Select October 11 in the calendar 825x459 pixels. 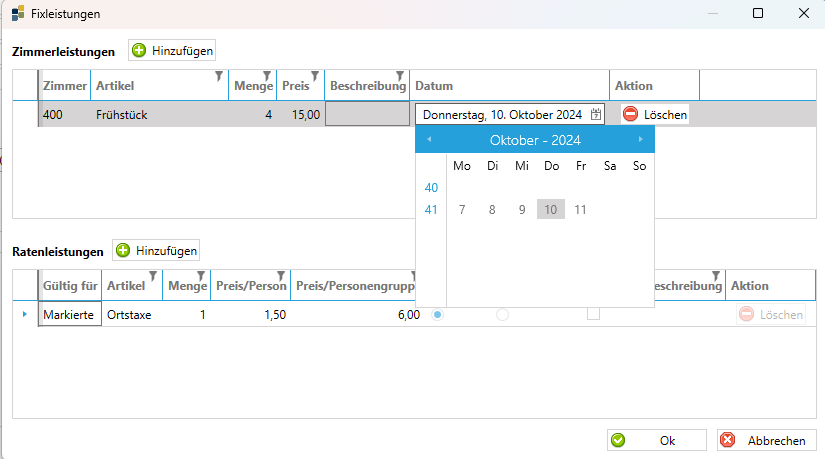(580, 209)
